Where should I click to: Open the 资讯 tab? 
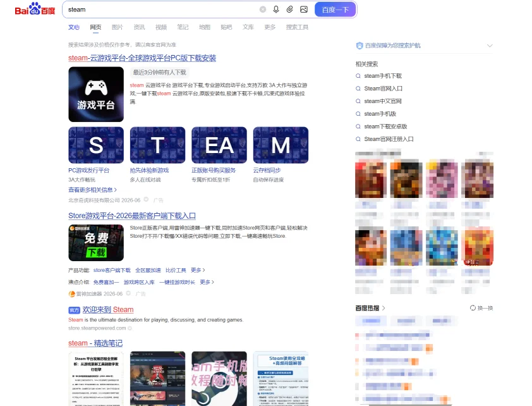coord(139,27)
